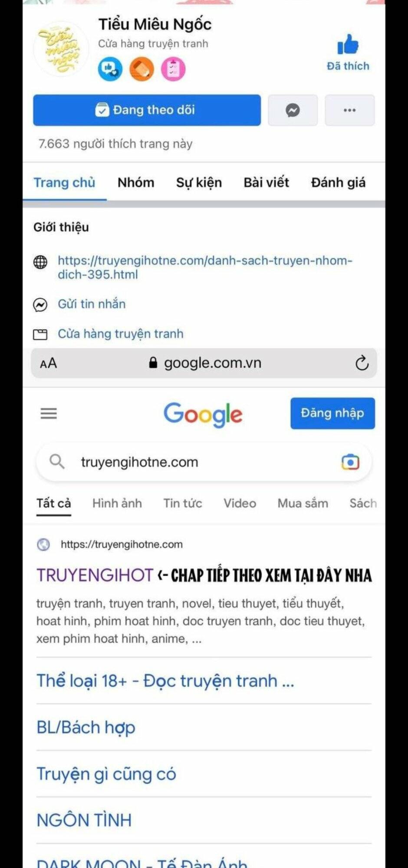Open AA text size options in address bar
Screen dimensions: 408x868
[x=48, y=363]
